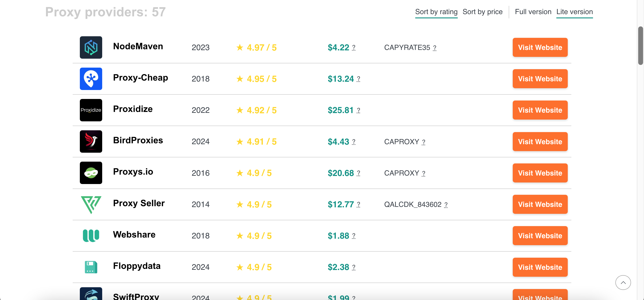
Task: Visit Website for Proxy-Cheap
Action: pyautogui.click(x=540, y=79)
